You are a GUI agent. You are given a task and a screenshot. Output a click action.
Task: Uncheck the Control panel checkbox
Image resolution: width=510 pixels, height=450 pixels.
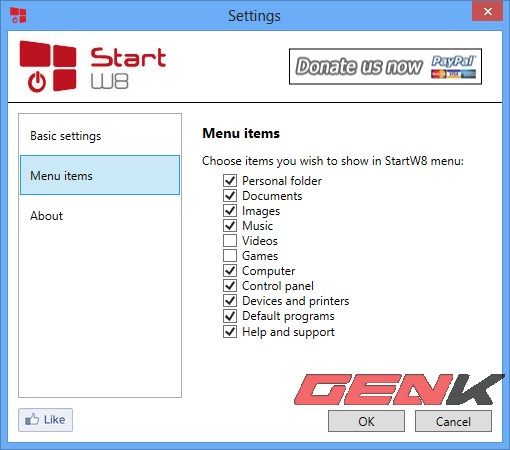230,285
